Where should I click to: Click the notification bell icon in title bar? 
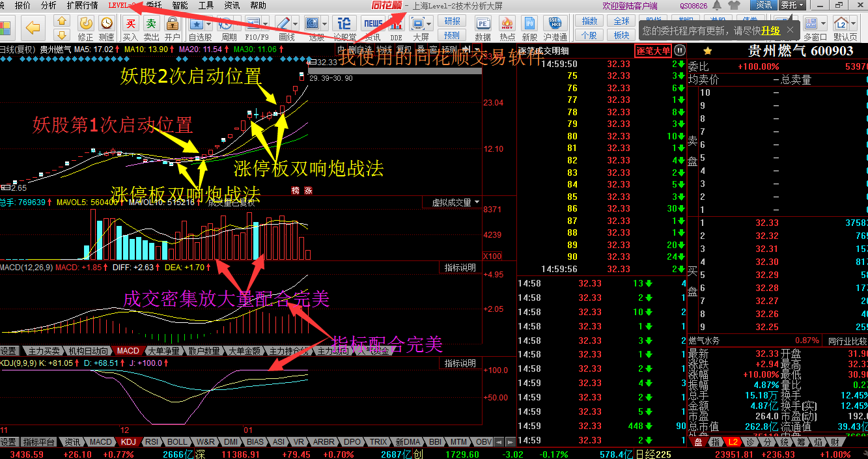[x=716, y=5]
